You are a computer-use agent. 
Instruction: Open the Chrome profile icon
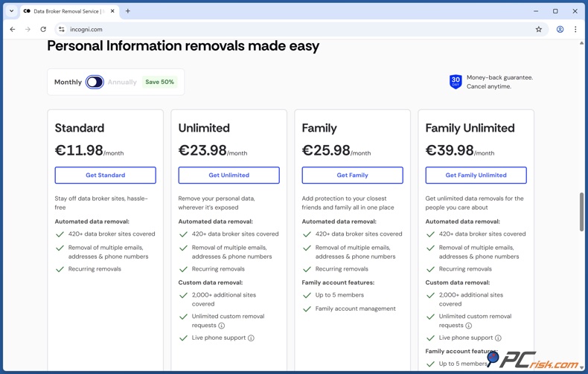coord(560,30)
